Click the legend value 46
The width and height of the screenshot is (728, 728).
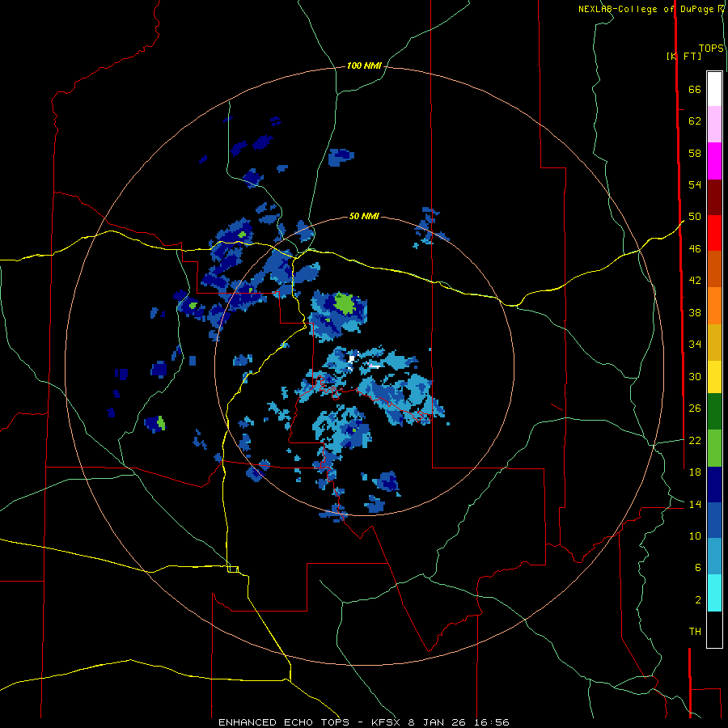[695, 249]
